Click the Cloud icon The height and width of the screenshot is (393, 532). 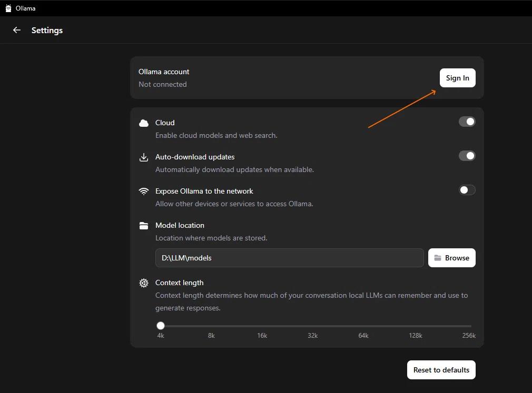[144, 123]
